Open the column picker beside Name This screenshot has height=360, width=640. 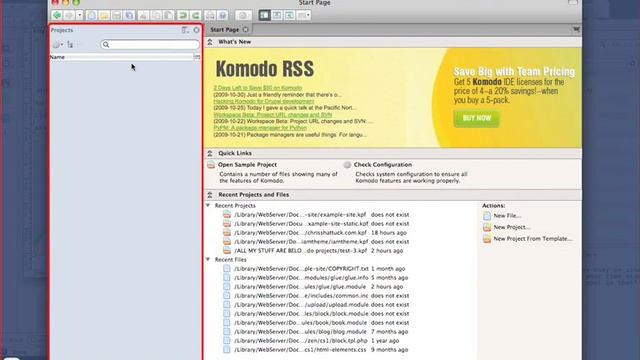(197, 57)
